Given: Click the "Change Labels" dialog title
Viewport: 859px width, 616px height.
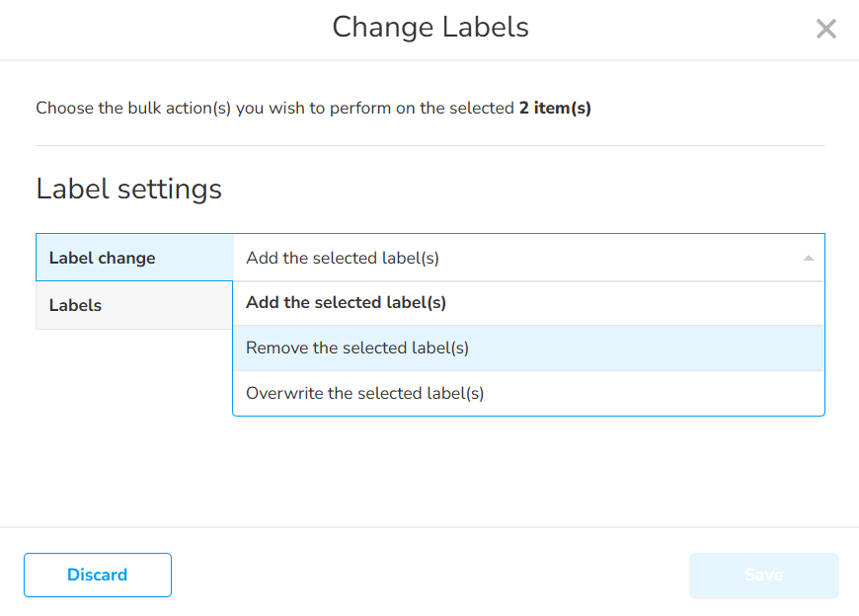Looking at the screenshot, I should tap(429, 28).
